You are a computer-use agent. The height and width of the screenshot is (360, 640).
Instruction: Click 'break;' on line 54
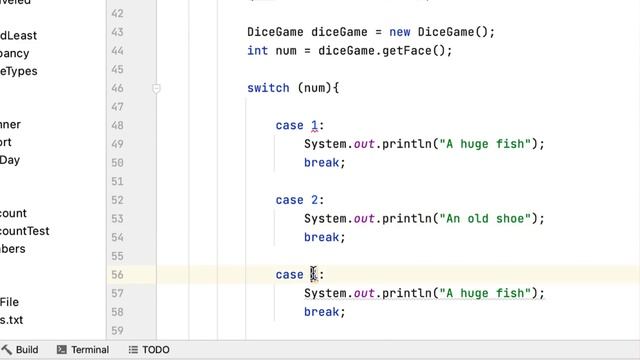coord(324,237)
